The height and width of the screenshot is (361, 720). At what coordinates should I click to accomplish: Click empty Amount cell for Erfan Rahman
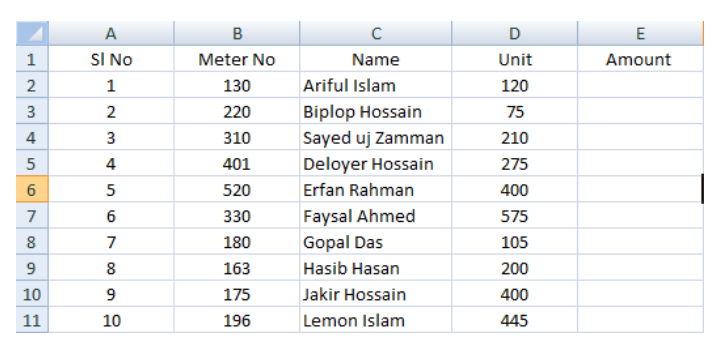pyautogui.click(x=641, y=189)
